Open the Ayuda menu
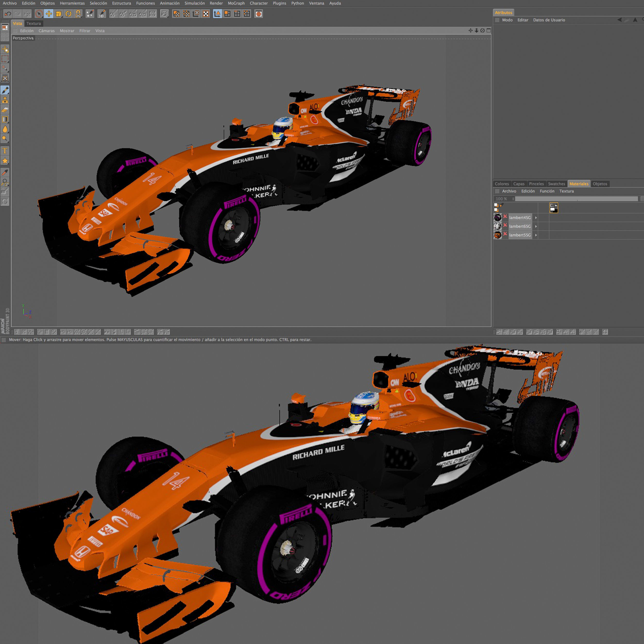This screenshot has height=644, width=644. click(x=335, y=3)
